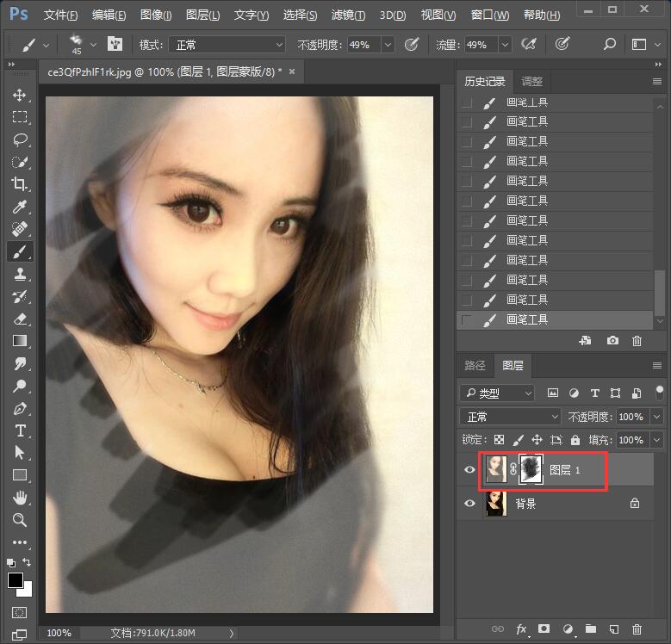Select the Eyedropper tool
Viewport: 671px width, 644px height.
(x=19, y=207)
